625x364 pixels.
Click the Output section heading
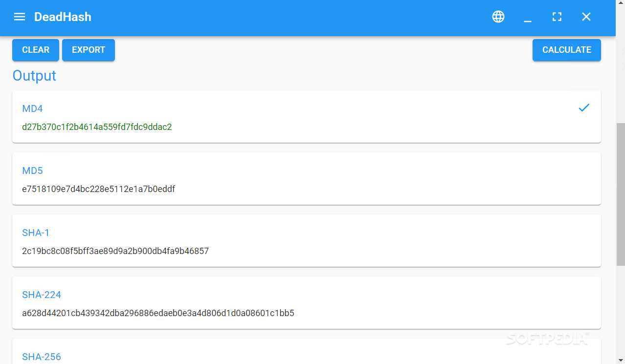click(34, 76)
